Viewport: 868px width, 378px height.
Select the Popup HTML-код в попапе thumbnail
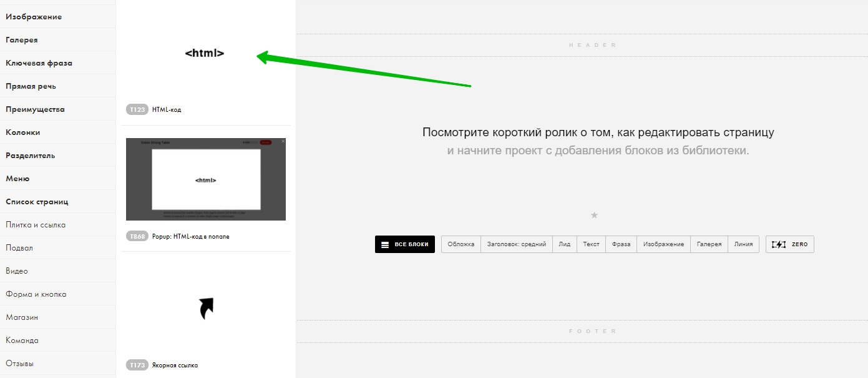coord(206,179)
